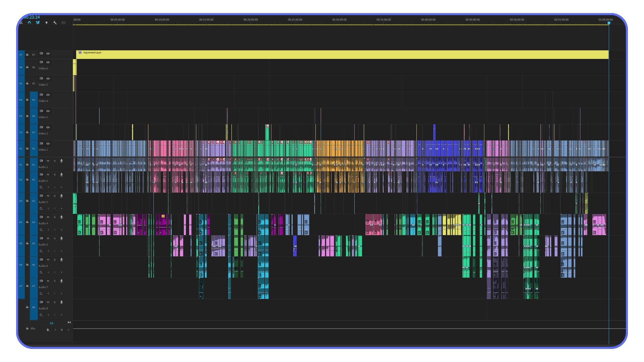Click the Add Marker icon
The width and height of the screenshot is (644, 362).
pos(47,23)
